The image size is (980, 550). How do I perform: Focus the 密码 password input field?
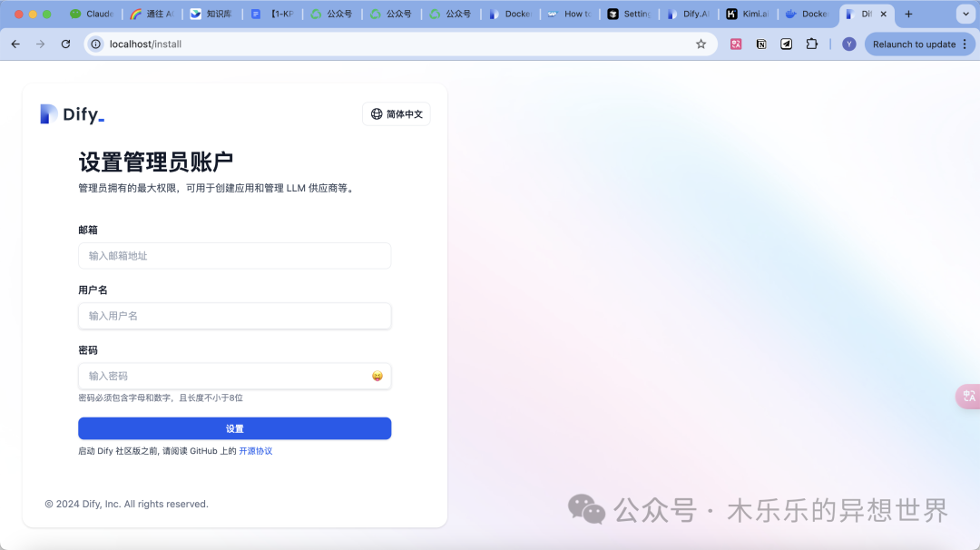(234, 376)
